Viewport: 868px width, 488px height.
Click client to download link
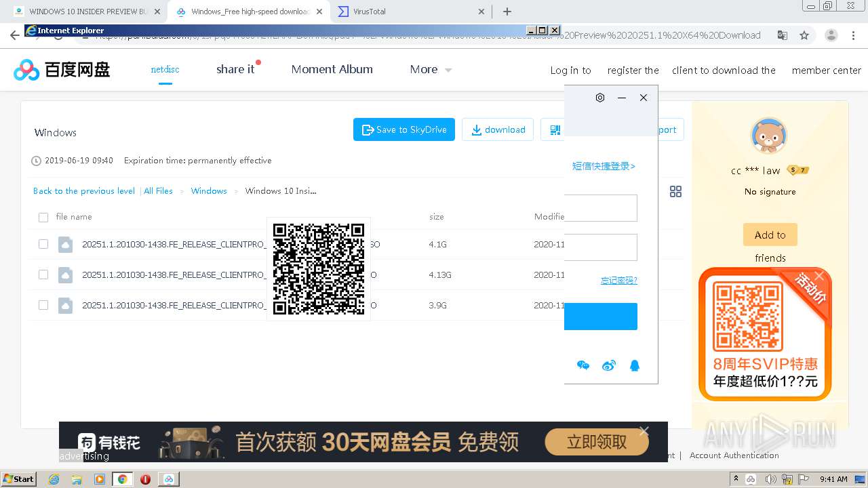pyautogui.click(x=724, y=70)
